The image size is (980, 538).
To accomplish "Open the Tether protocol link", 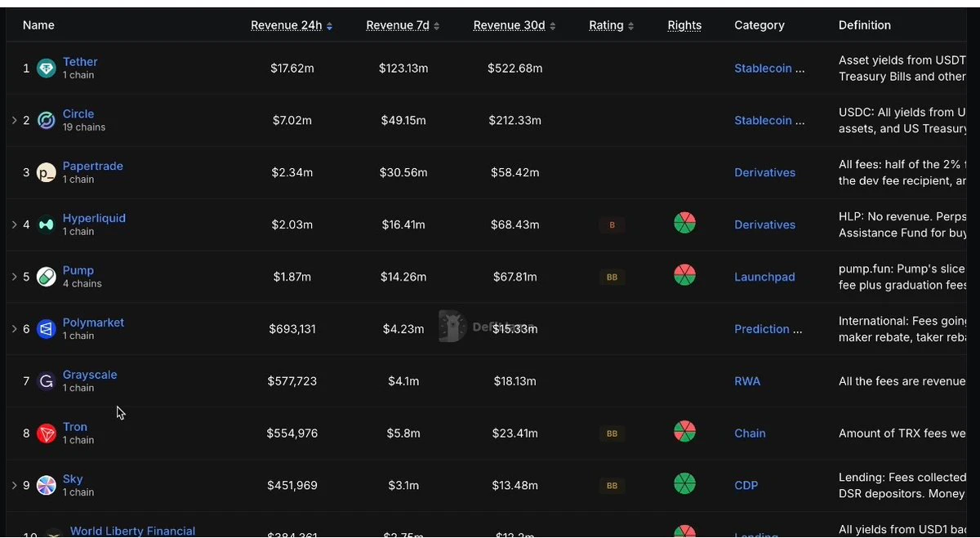I will 80,62.
